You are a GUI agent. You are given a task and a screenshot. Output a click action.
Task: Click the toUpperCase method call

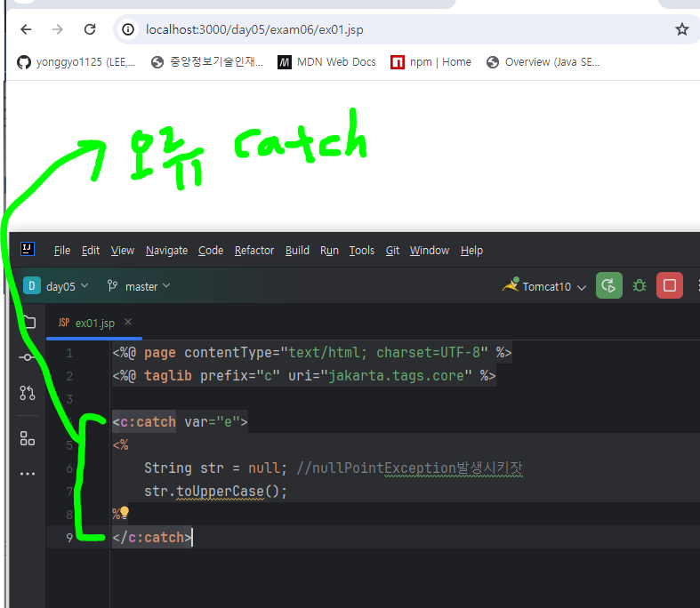(220, 492)
